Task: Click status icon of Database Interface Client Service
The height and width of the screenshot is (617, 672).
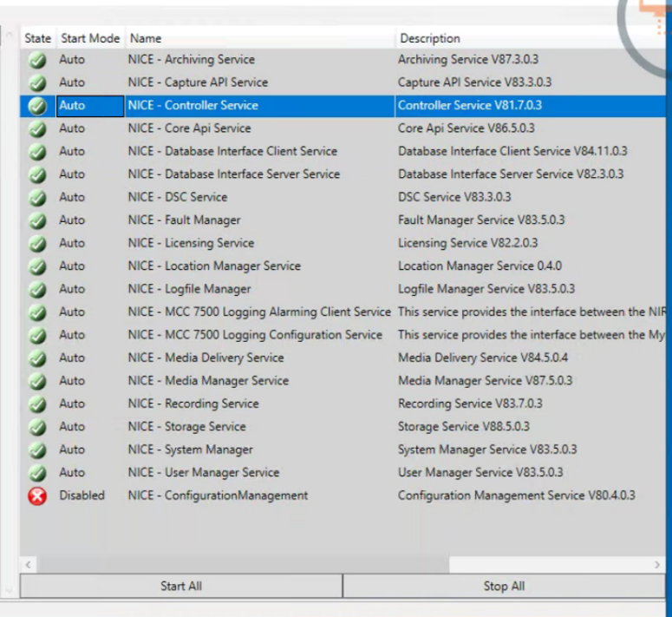Action: [37, 151]
